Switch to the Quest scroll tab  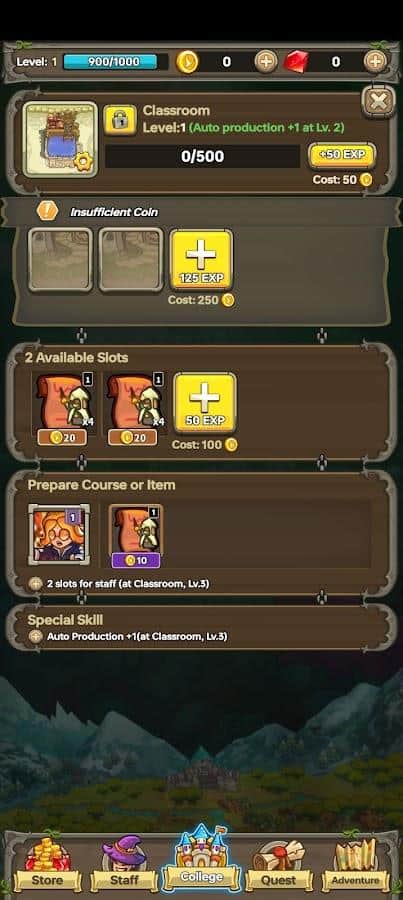(x=278, y=866)
